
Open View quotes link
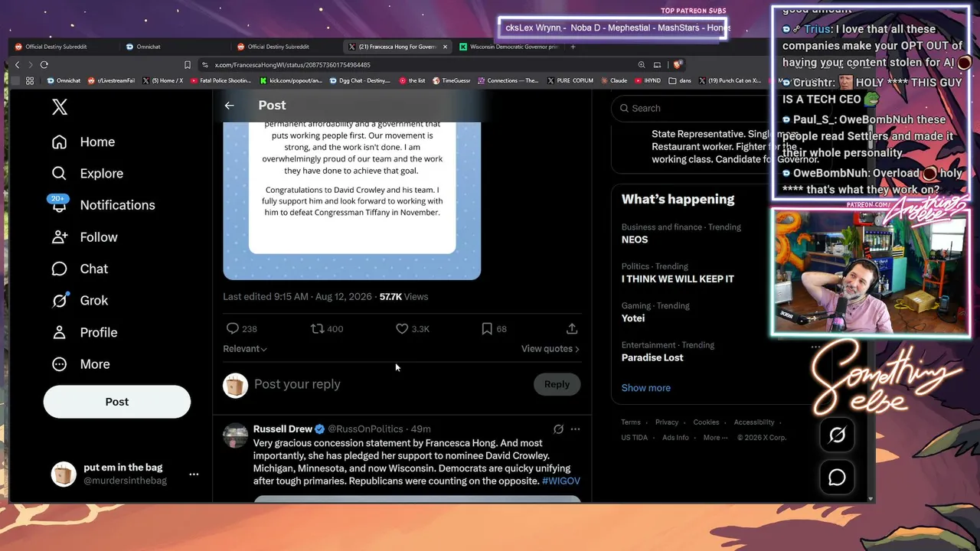tap(550, 349)
